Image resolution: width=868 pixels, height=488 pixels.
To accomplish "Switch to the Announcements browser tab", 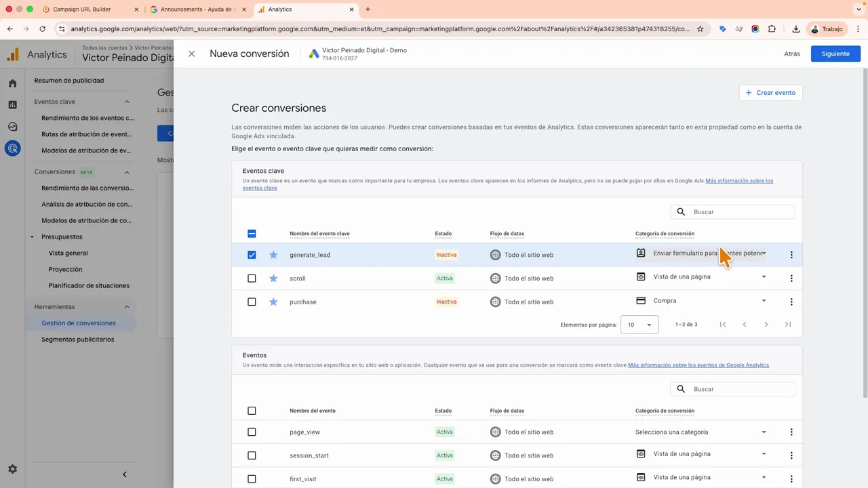I will 197,9.
